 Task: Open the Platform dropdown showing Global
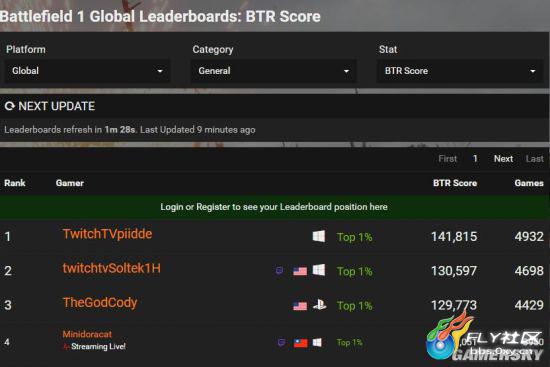click(x=87, y=71)
